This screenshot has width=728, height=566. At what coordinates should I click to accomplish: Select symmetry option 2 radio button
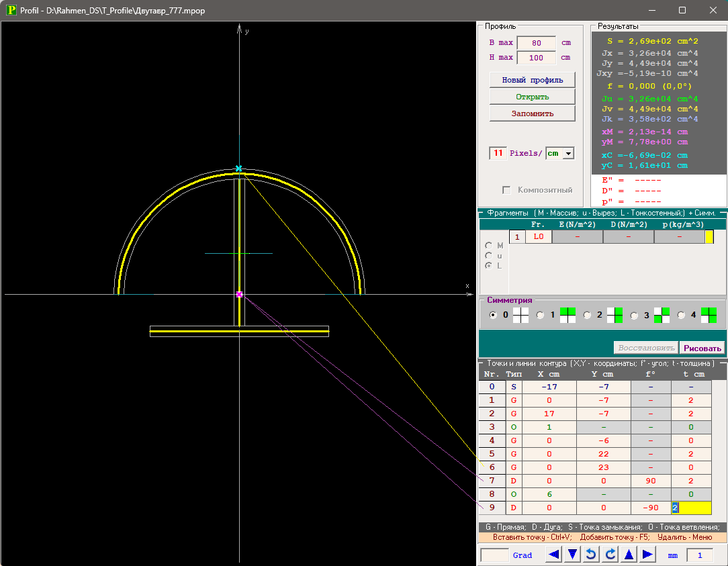(x=587, y=316)
